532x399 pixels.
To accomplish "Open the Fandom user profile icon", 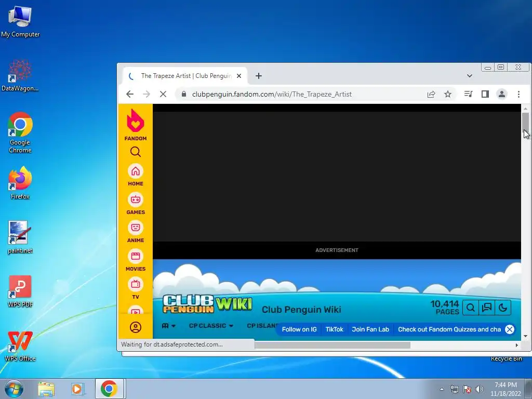I will pyautogui.click(x=136, y=327).
